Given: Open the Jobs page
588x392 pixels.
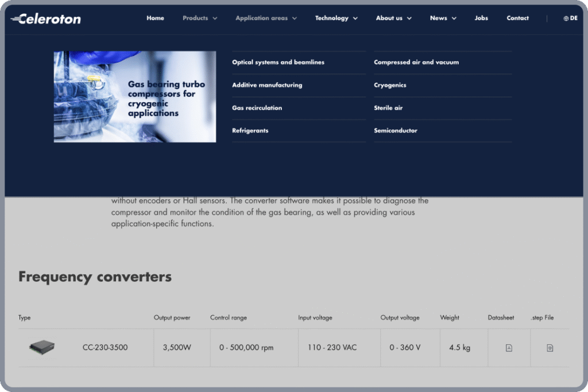Looking at the screenshot, I should [481, 18].
